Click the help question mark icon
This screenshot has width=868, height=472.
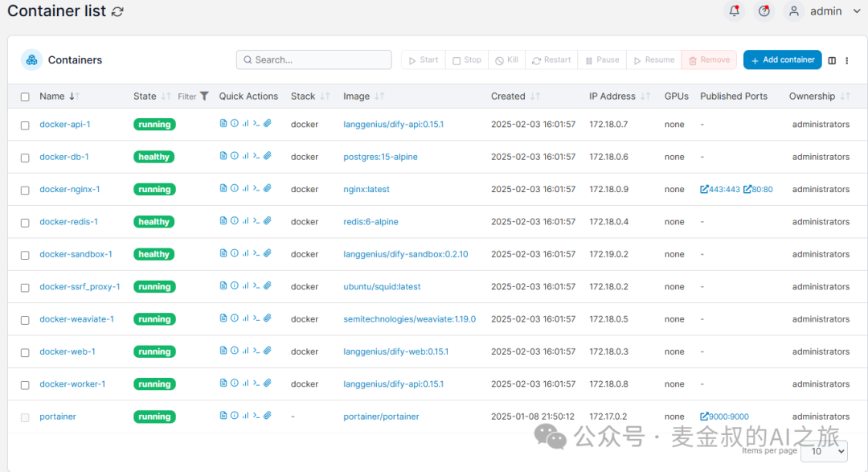[764, 11]
